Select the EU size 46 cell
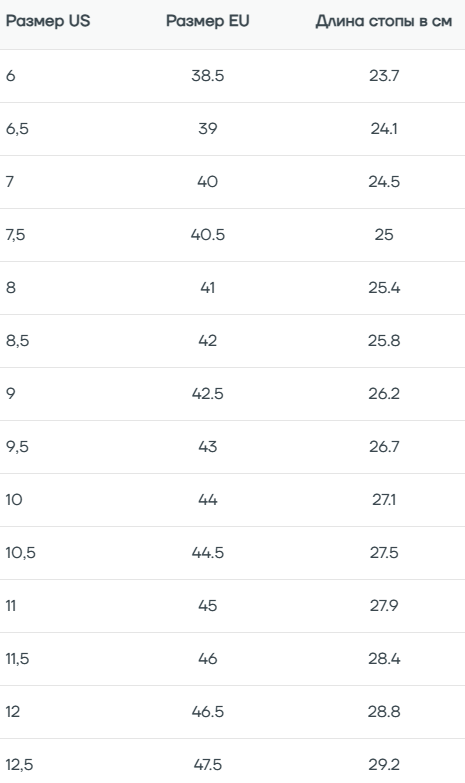465x783 pixels. coord(208,659)
